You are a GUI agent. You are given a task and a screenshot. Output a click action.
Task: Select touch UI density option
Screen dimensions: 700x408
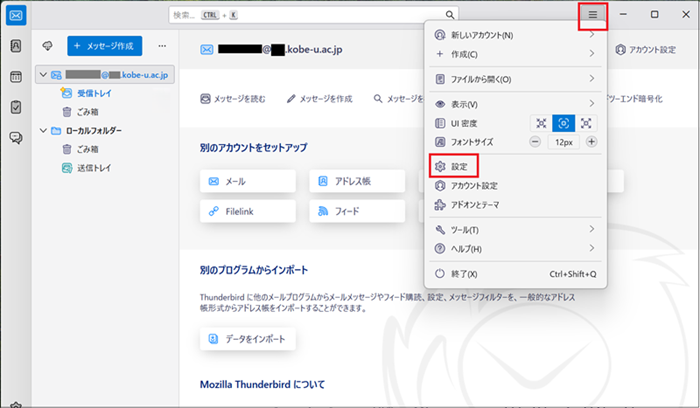pos(587,123)
